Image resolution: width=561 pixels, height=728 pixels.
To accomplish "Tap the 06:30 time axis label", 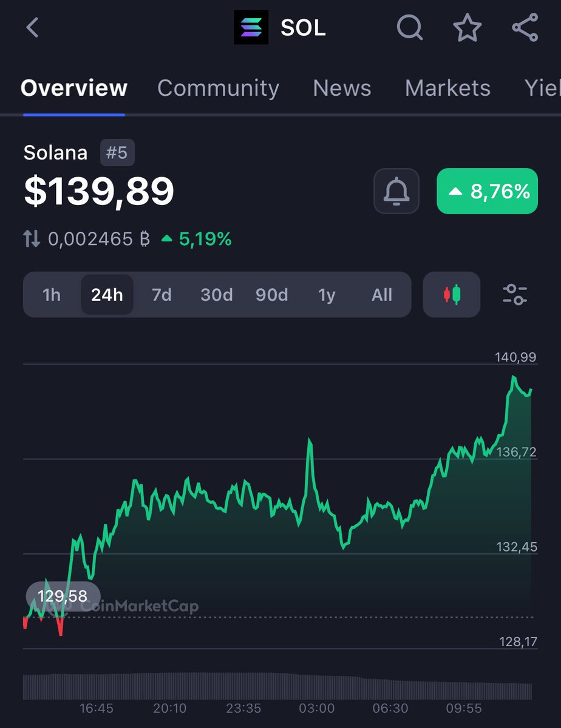I will point(390,708).
